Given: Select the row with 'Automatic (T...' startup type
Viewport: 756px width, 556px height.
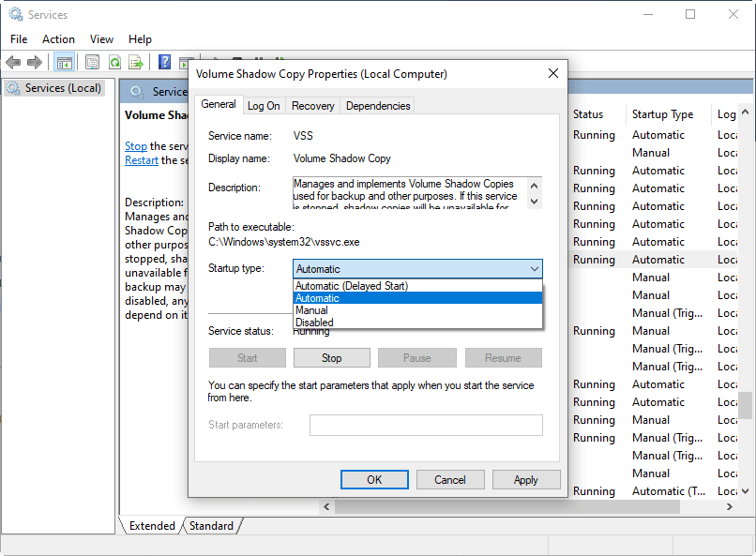Looking at the screenshot, I should (x=654, y=491).
